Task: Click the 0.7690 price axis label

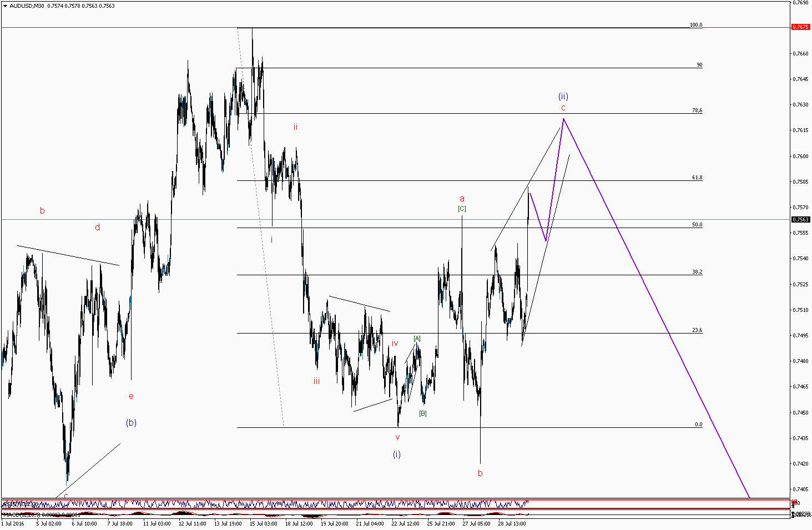Action: pos(801,2)
